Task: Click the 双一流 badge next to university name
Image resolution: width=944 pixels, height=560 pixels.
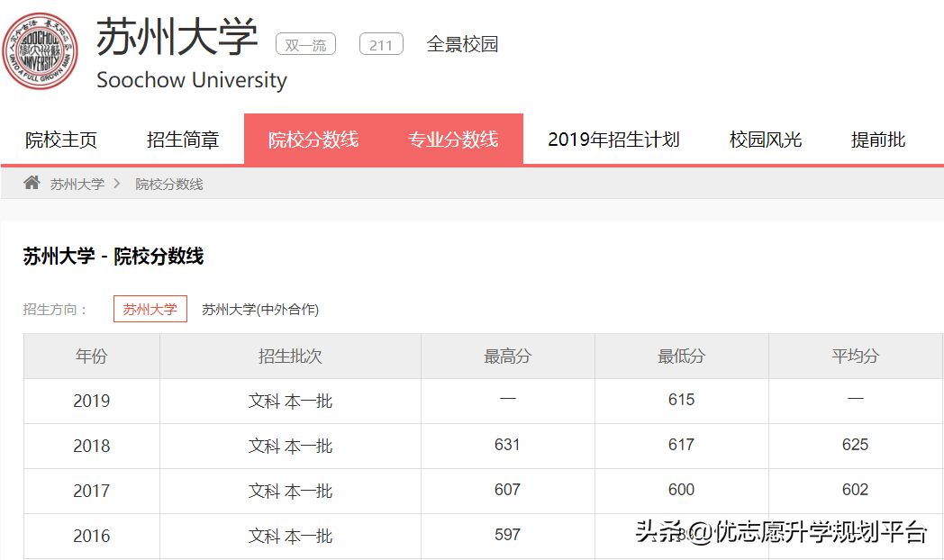Action: (x=304, y=43)
